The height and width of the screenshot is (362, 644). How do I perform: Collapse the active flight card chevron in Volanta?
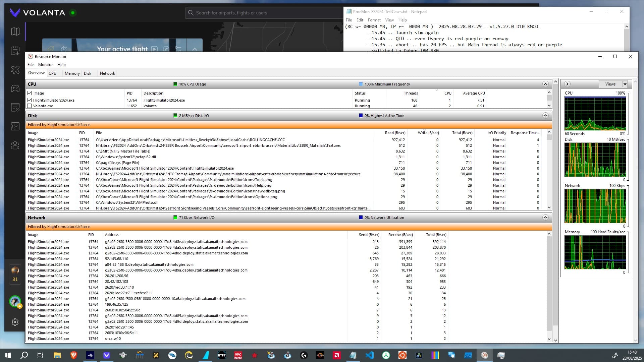pyautogui.click(x=195, y=49)
